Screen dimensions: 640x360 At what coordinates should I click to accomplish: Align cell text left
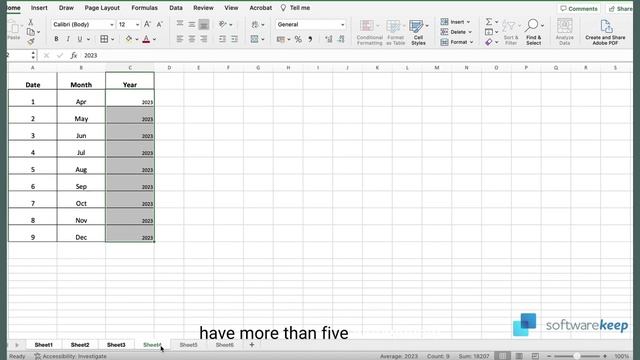coord(180,39)
